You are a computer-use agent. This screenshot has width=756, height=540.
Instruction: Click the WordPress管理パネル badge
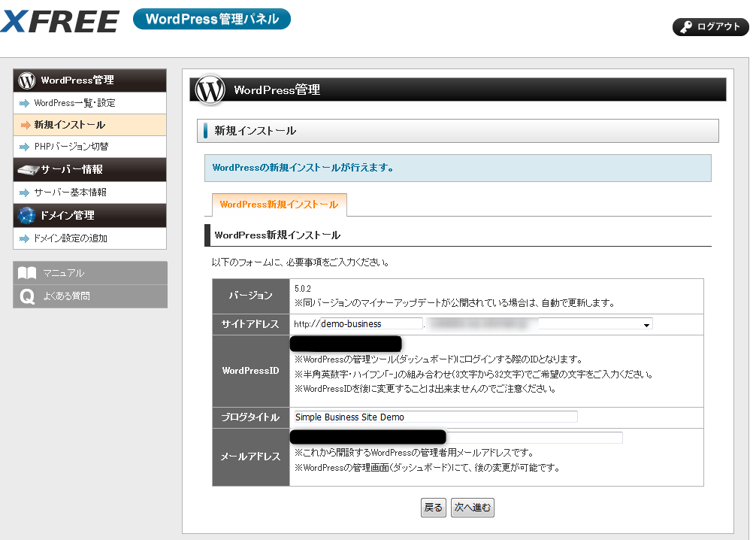click(212, 19)
